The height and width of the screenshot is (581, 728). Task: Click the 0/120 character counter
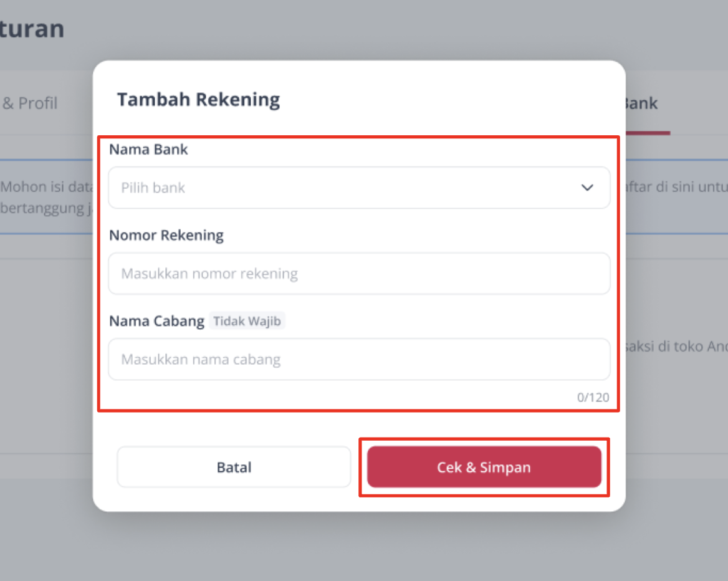click(593, 398)
